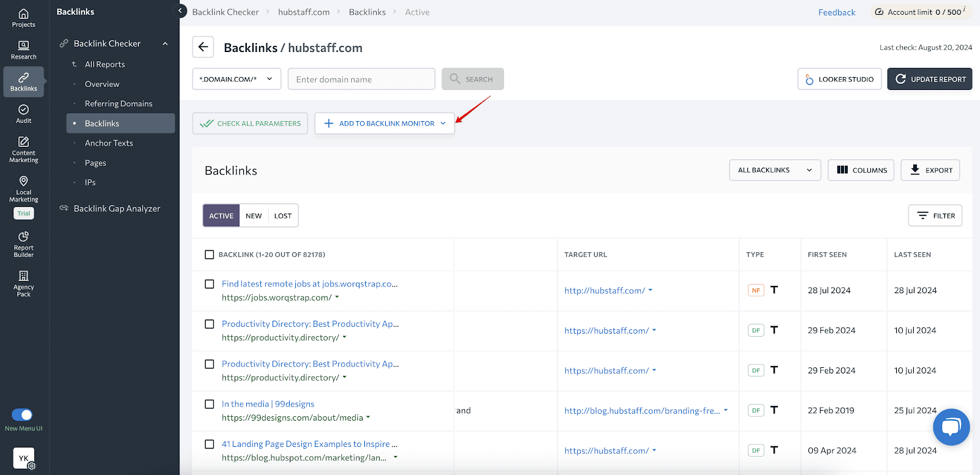The height and width of the screenshot is (475, 980).
Task: Focus the Enter domain name field
Action: [x=361, y=79]
